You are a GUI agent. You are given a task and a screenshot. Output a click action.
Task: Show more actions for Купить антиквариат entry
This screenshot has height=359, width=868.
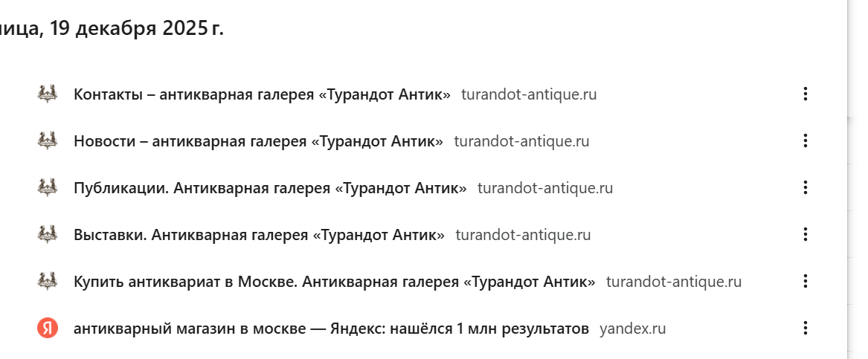coord(805,282)
